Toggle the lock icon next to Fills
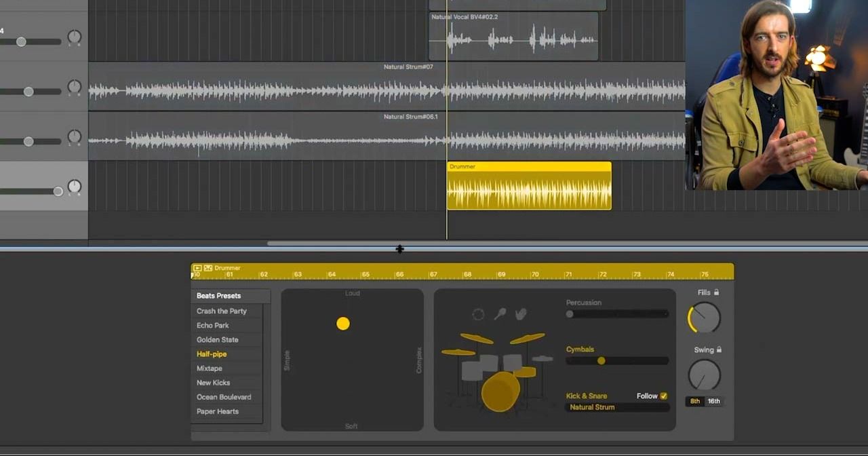The image size is (868, 456). pos(717,292)
